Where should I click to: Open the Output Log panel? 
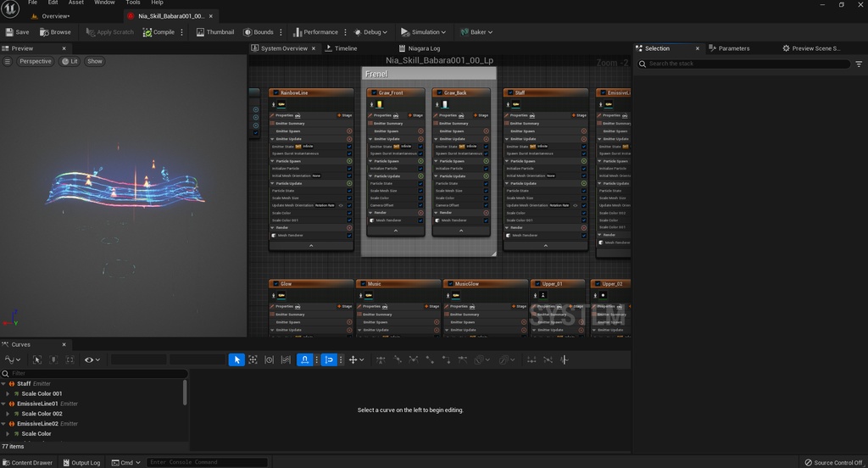(81, 463)
